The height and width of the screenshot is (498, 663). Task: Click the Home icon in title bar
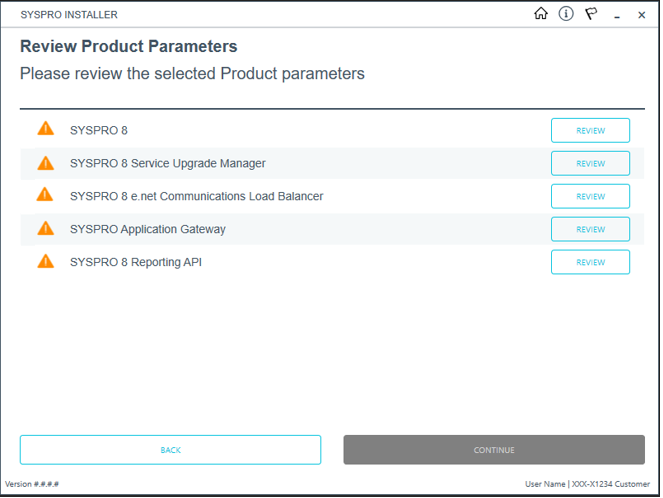pos(541,14)
